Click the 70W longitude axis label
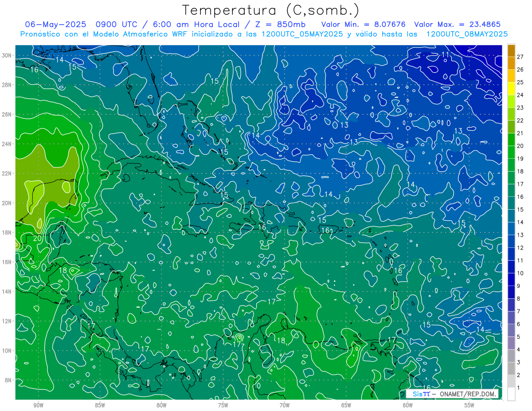532x411 pixels. click(x=285, y=405)
